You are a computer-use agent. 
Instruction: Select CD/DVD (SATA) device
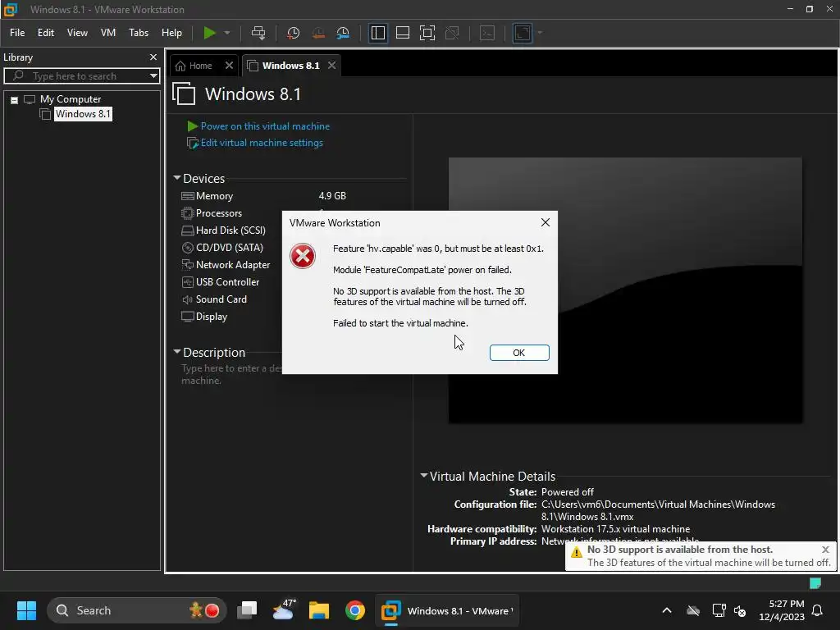(x=231, y=248)
